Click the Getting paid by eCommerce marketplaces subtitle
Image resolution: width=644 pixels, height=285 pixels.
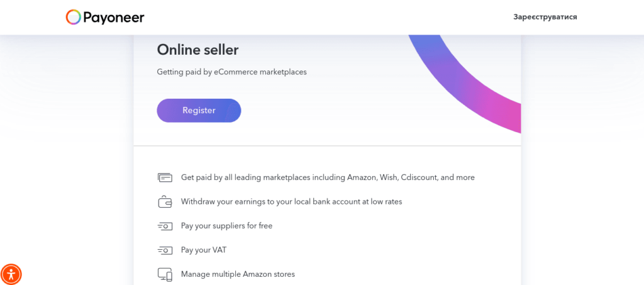point(231,72)
